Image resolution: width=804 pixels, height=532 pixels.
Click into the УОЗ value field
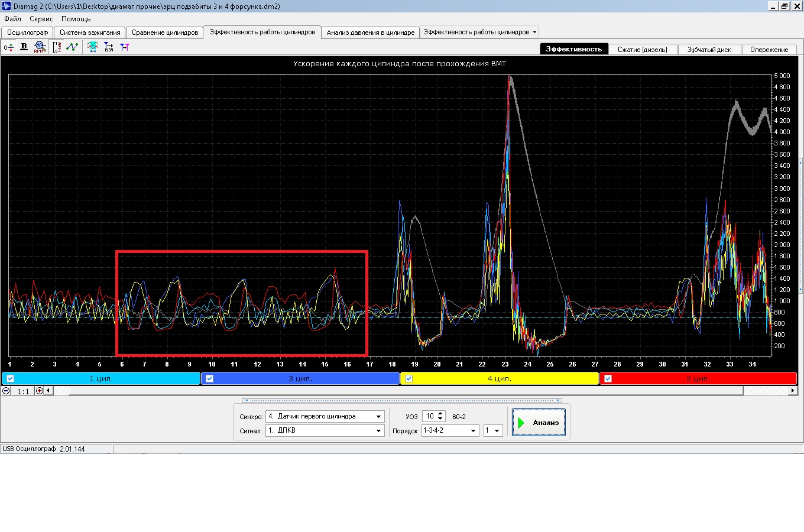(430, 416)
